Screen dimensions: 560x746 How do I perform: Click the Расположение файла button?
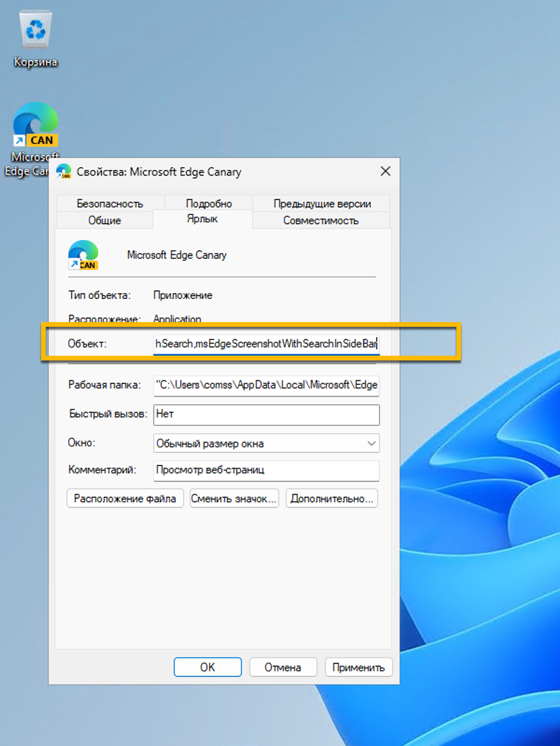point(125,499)
